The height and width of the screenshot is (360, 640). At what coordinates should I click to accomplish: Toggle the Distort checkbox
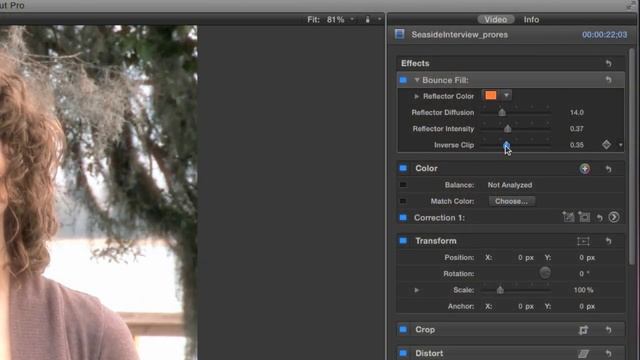tap(403, 353)
